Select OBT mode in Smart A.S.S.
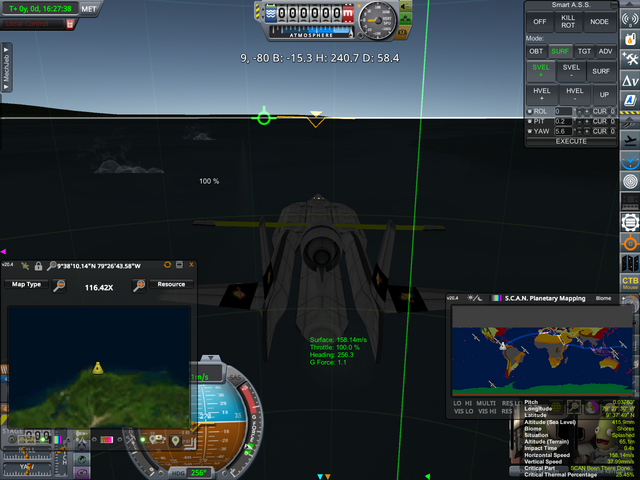 536,51
